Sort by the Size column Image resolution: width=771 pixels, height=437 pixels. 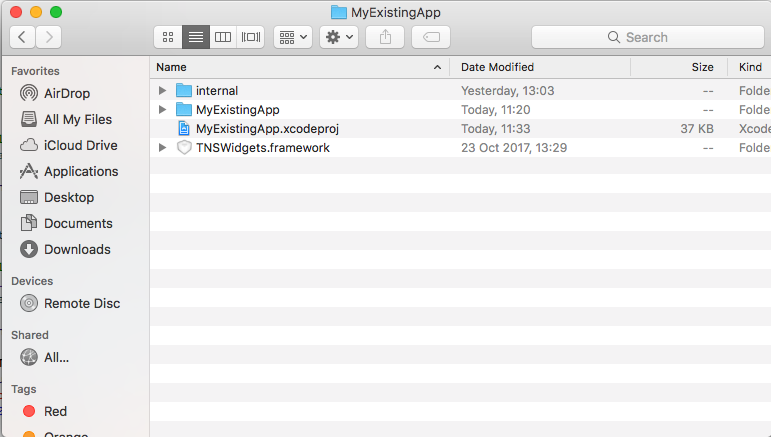[x=679, y=67]
